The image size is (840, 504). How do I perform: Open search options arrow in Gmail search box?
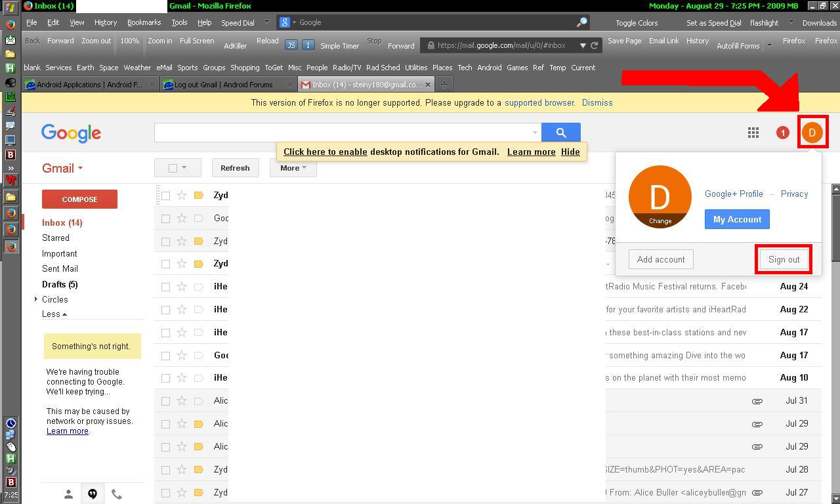coord(535,133)
